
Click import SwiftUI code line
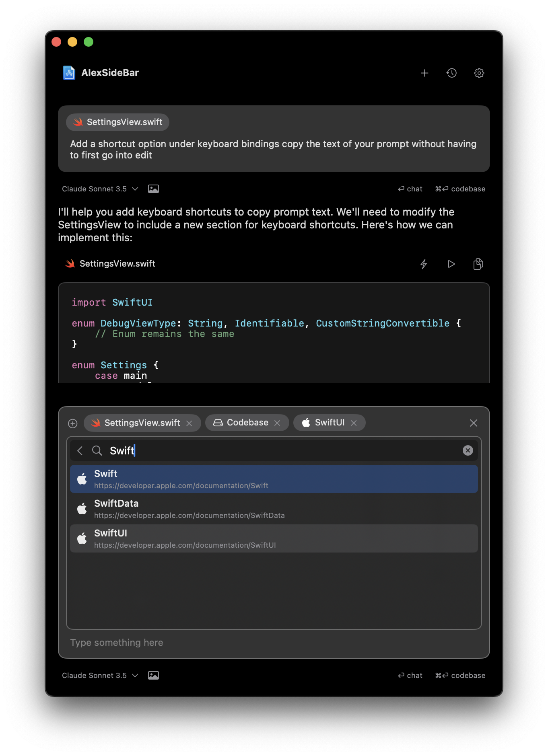coord(112,302)
